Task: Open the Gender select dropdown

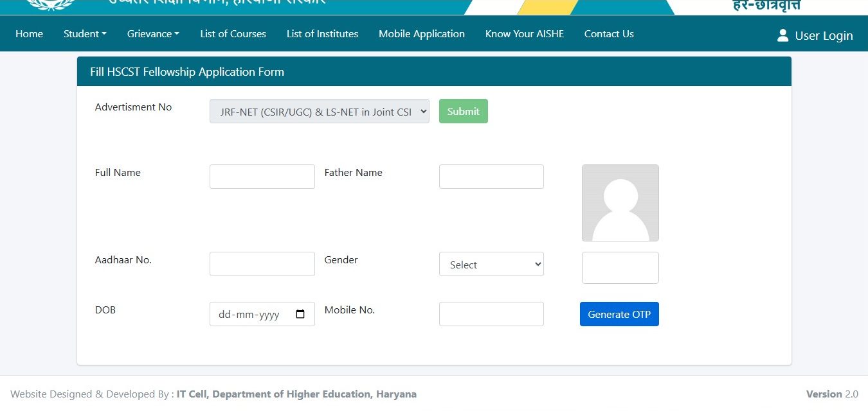Action: tap(491, 264)
